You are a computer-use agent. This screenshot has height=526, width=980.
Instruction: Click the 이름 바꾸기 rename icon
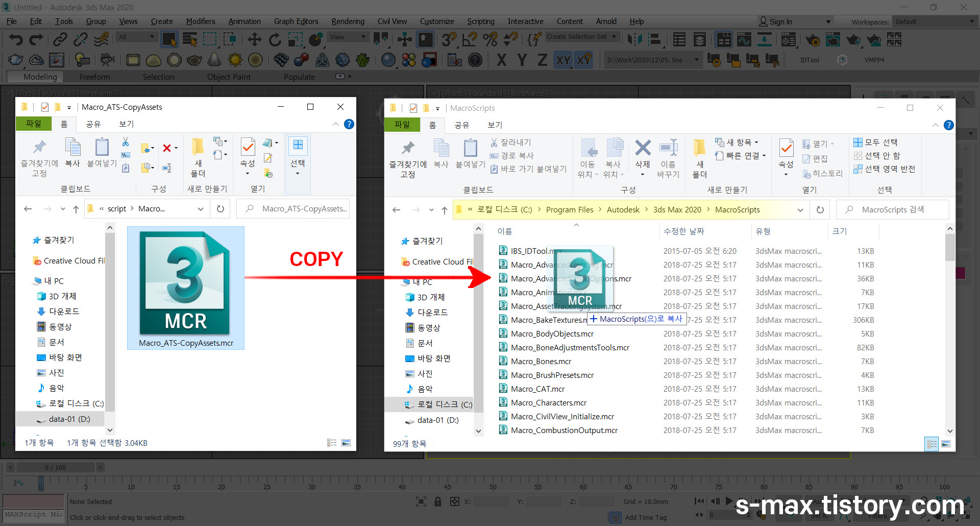coord(668,158)
